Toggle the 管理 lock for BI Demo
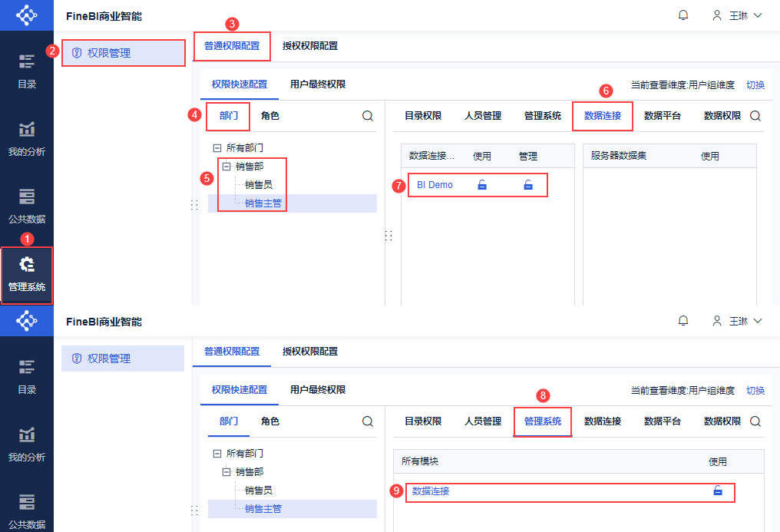Image resolution: width=780 pixels, height=532 pixels. 528,185
